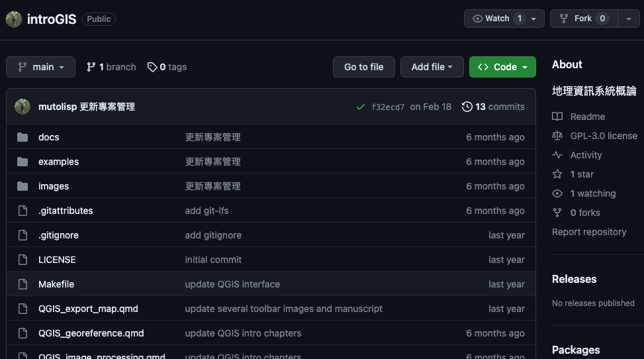Viewport: 644px width, 359px height.
Task: Click the book icon next to Readme
Action: coord(557,117)
